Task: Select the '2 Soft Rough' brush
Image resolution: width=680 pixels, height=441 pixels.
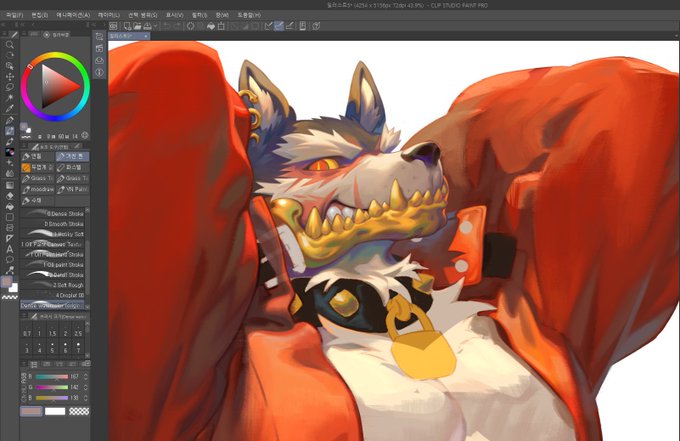Action: coord(52,285)
